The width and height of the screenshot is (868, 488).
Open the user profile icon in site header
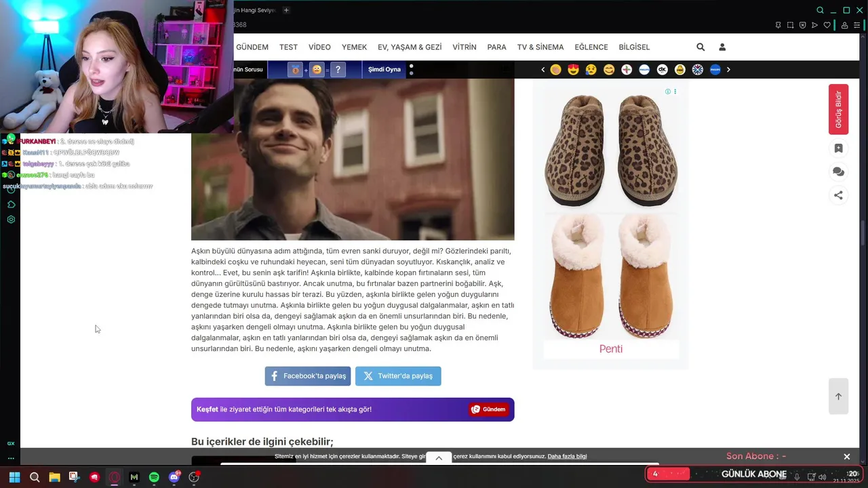[722, 47]
